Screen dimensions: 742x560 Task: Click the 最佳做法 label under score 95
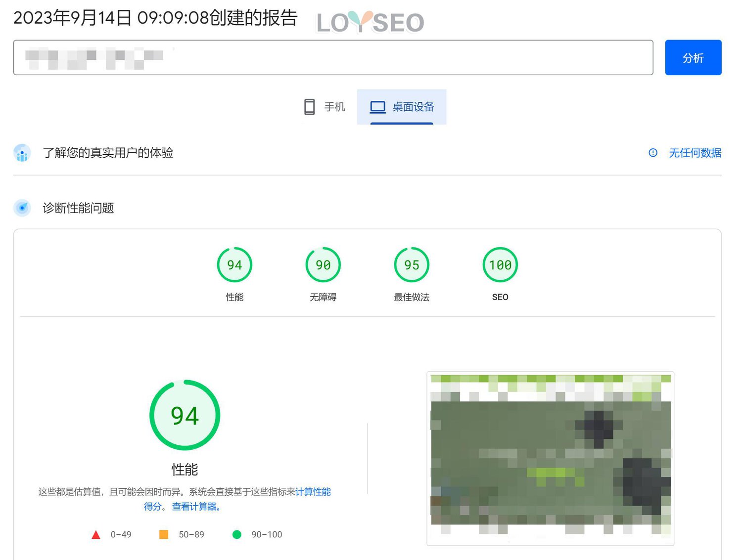coord(412,297)
